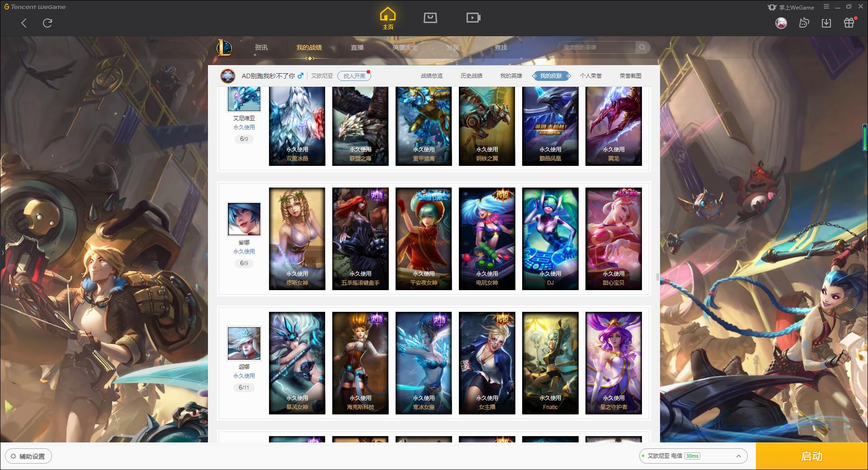Open the 资讯 tab
This screenshot has width=868, height=470.
pos(261,47)
